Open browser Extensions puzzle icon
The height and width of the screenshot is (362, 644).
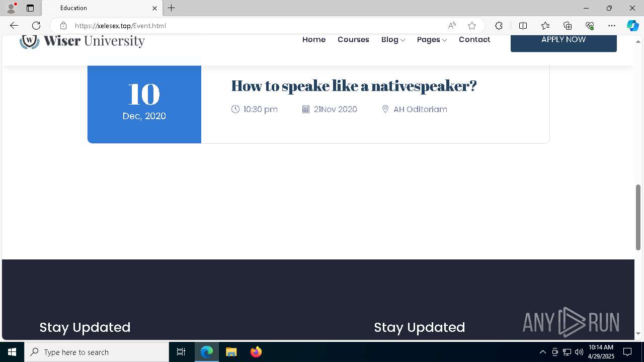pos(499,26)
